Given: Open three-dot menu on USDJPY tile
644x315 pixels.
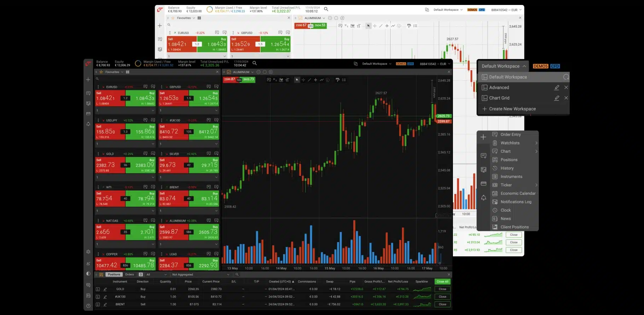Looking at the screenshot, I should coord(98,120).
